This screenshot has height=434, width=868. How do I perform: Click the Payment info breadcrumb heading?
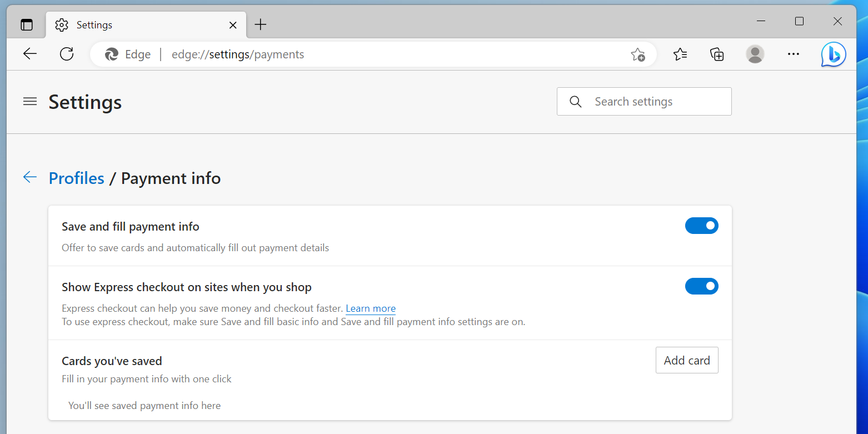point(171,178)
